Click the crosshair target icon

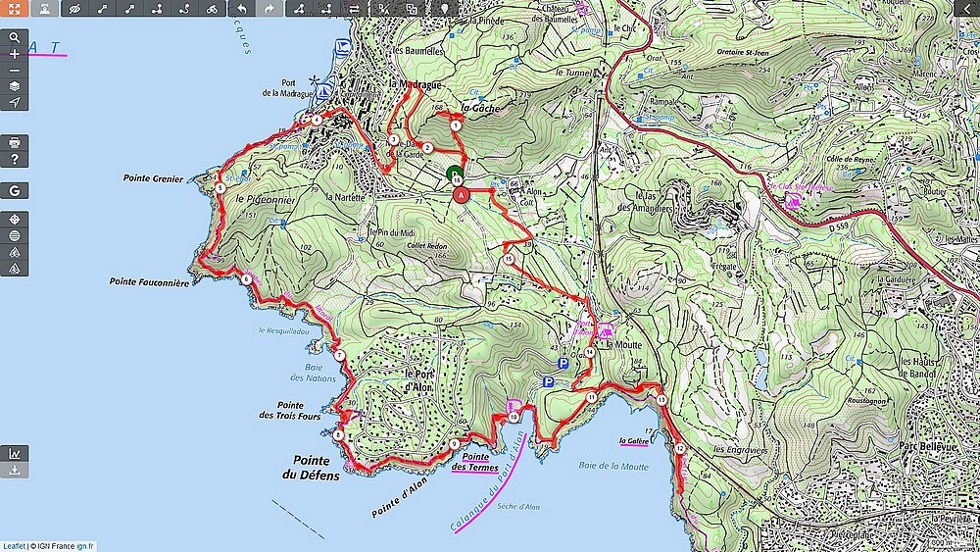click(15, 220)
